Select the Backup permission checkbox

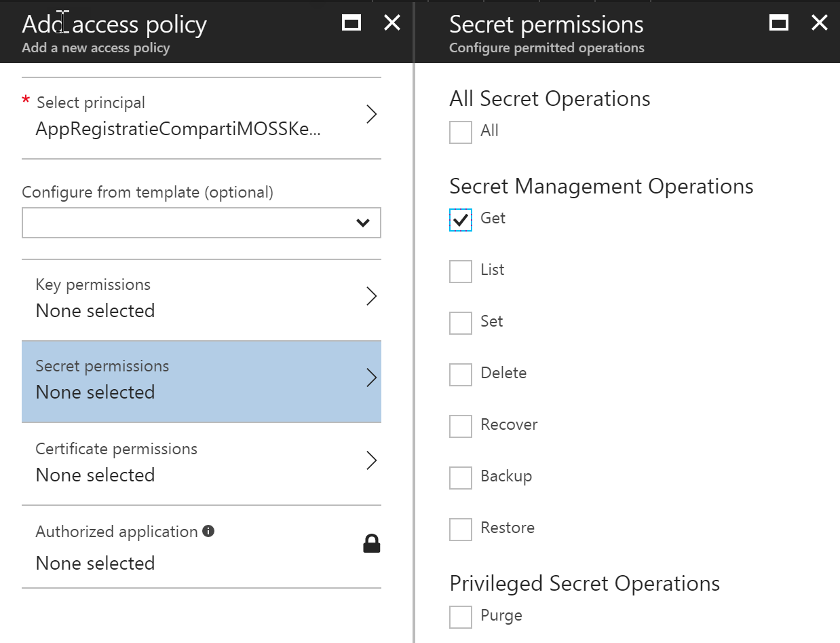461,478
